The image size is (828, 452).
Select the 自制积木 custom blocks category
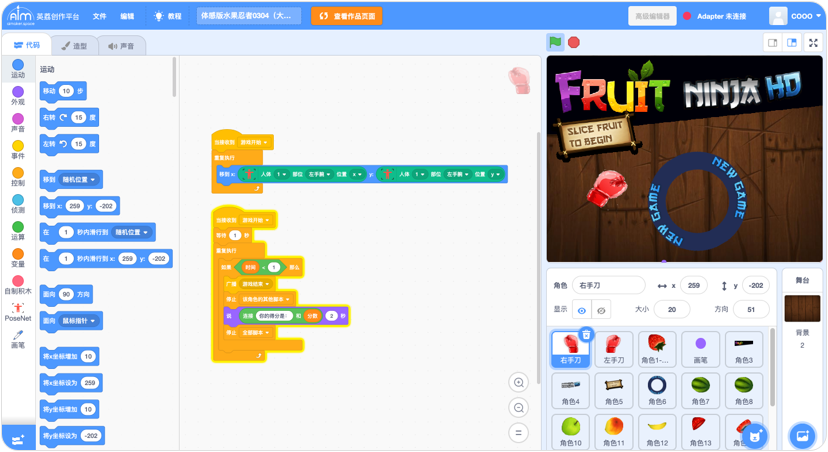pyautogui.click(x=18, y=285)
